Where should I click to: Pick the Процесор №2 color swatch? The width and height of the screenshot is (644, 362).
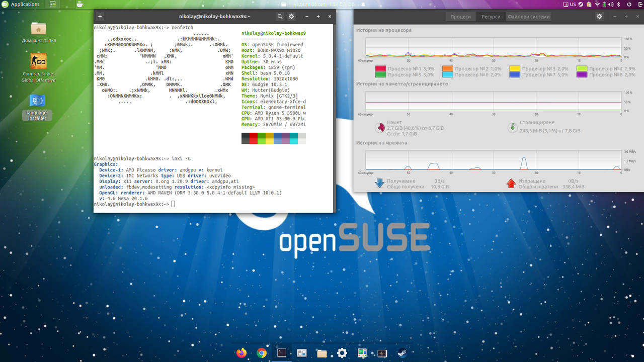click(448, 68)
